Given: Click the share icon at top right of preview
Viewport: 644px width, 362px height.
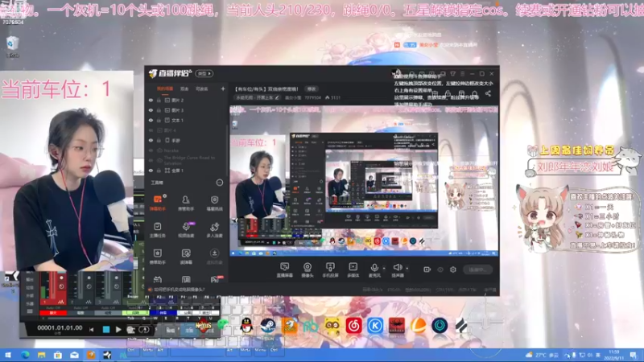Looking at the screenshot, I should click(488, 93).
